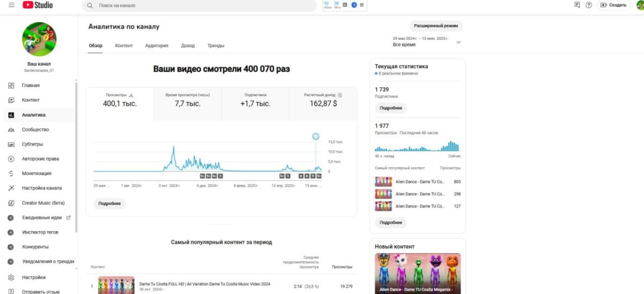The width and height of the screenshot is (644, 294).
Task: Click Подробнее under the 1 739 subscribers count
Action: click(391, 108)
